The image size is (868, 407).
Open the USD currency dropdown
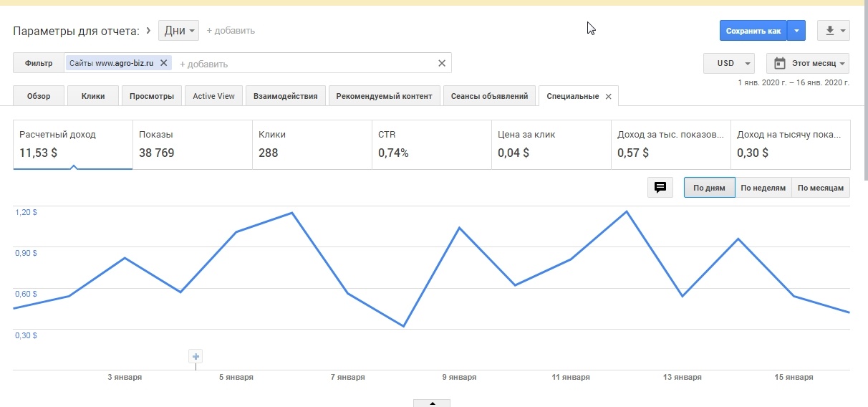[729, 63]
